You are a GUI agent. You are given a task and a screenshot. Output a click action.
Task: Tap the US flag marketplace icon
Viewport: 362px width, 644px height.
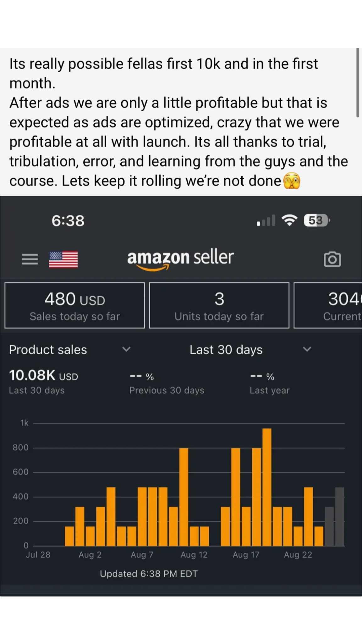(63, 259)
